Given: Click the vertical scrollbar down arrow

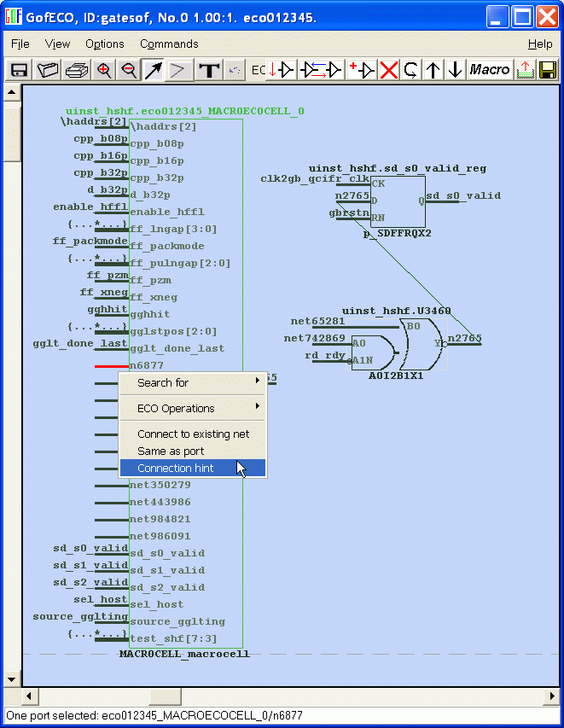Looking at the screenshot, I should (12, 679).
